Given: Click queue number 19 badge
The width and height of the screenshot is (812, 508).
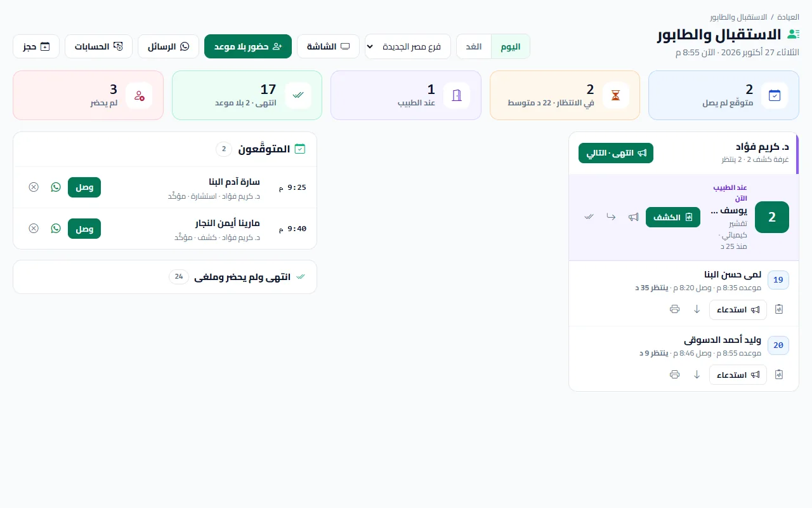Looking at the screenshot, I should [778, 280].
